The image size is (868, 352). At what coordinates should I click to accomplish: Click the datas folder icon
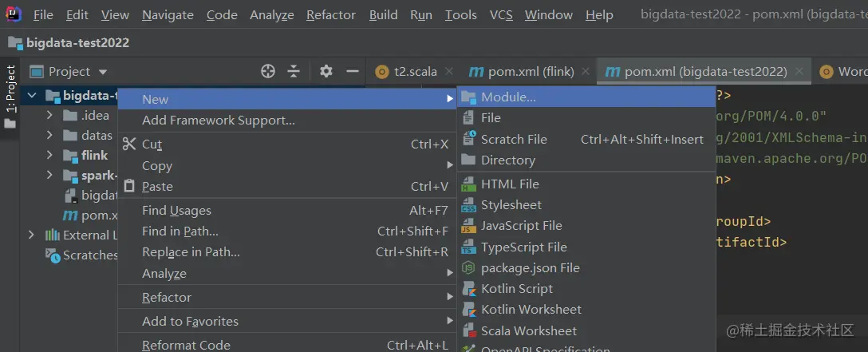pyautogui.click(x=70, y=135)
